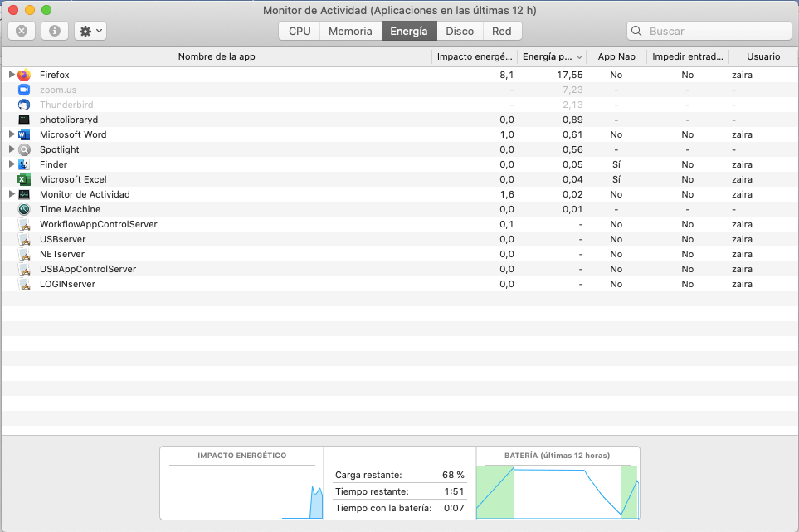799x532 pixels.
Task: Click the Finder icon in list
Action: (24, 164)
